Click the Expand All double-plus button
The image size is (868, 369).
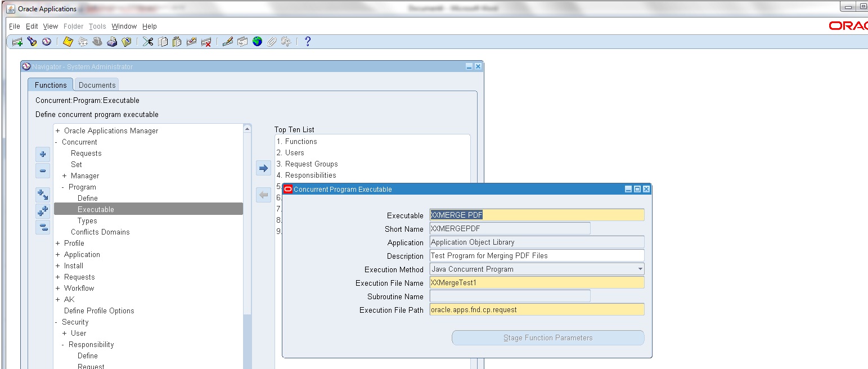pos(43,211)
